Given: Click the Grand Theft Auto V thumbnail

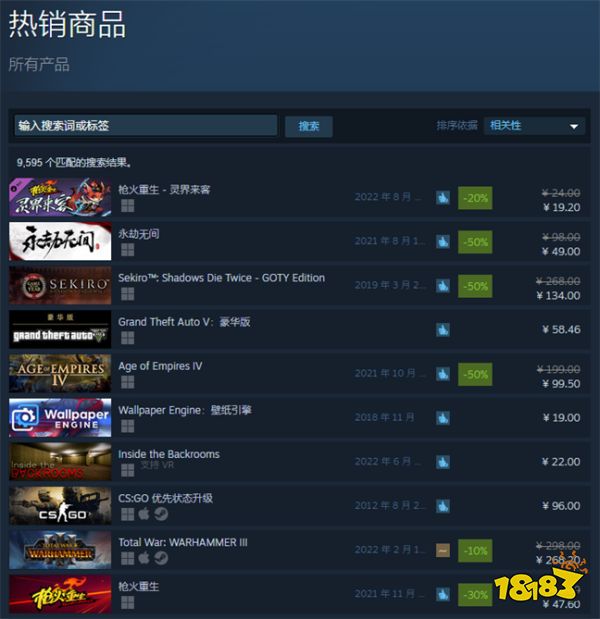Looking at the screenshot, I should point(60,329).
